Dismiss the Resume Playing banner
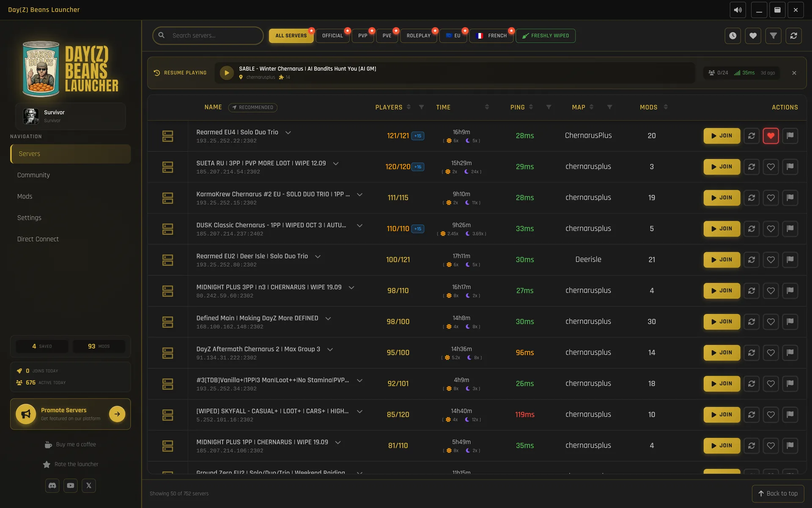 click(x=794, y=73)
